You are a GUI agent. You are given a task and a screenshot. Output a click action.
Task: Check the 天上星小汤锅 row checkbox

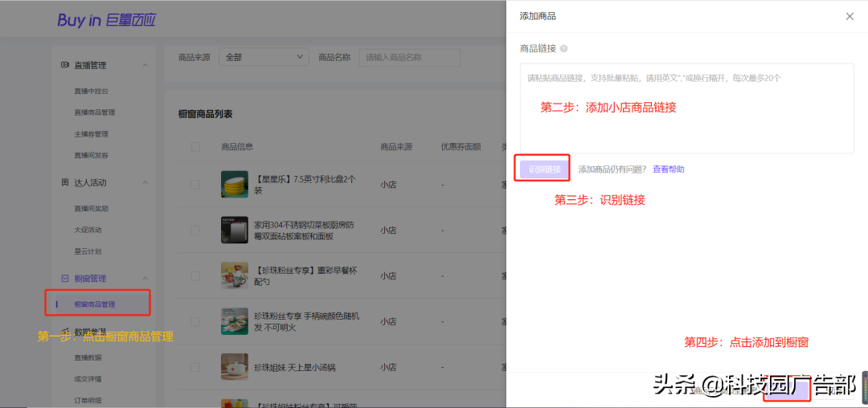click(195, 367)
